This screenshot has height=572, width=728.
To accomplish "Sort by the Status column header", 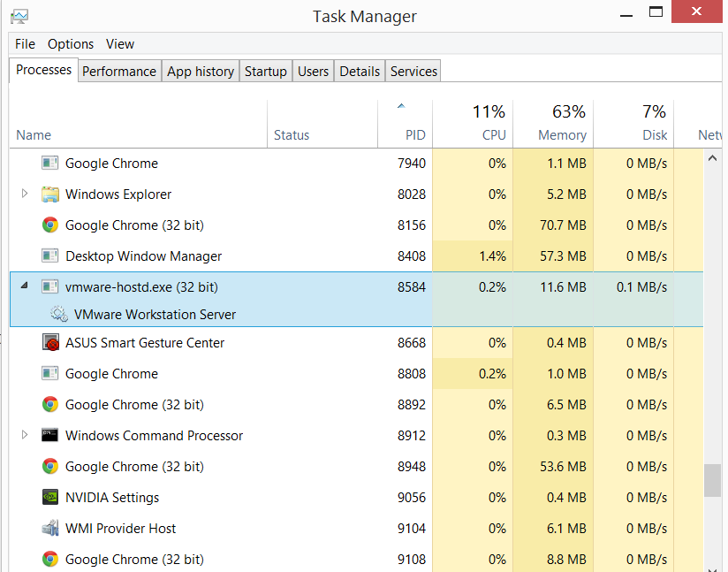I will pyautogui.click(x=322, y=124).
